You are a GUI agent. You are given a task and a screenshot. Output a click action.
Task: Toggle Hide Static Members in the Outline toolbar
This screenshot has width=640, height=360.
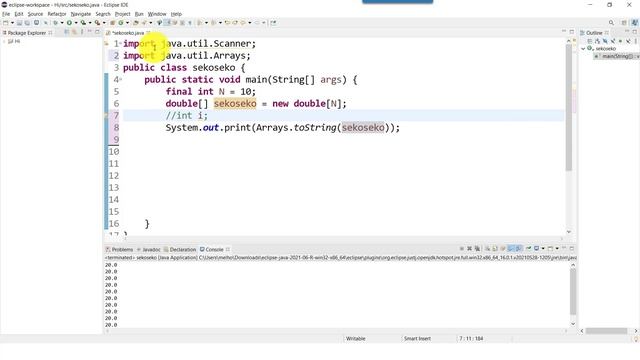613,41
